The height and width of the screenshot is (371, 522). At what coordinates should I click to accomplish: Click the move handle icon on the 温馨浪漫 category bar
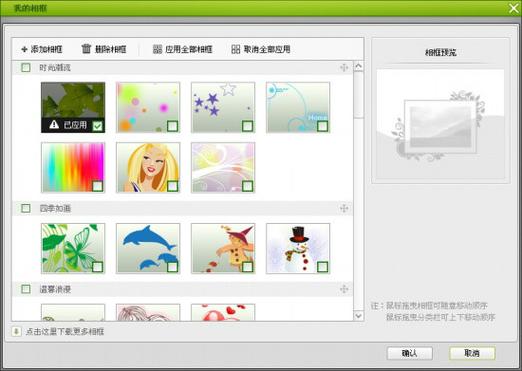pos(344,289)
